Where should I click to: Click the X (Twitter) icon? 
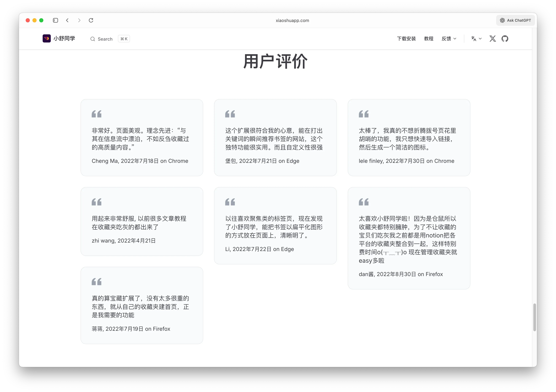493,39
